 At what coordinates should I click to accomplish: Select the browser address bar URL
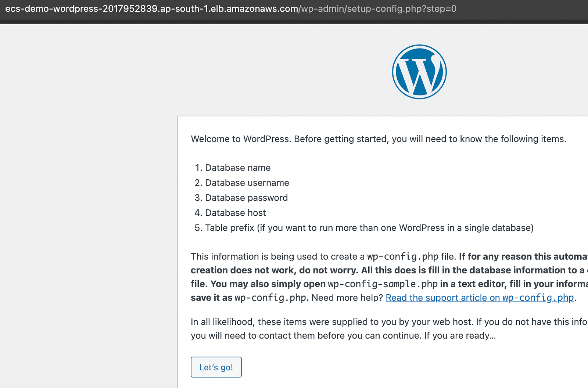(231, 8)
